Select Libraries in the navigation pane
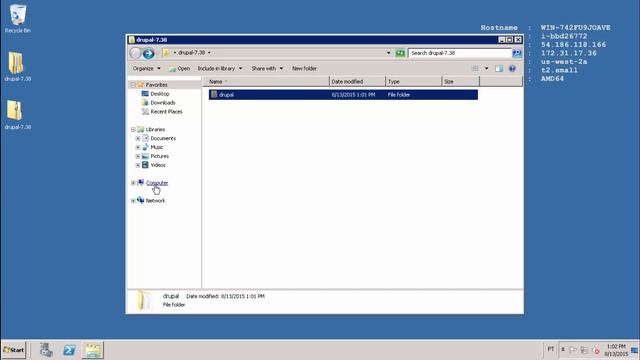This screenshot has width=640, height=360. [x=156, y=129]
